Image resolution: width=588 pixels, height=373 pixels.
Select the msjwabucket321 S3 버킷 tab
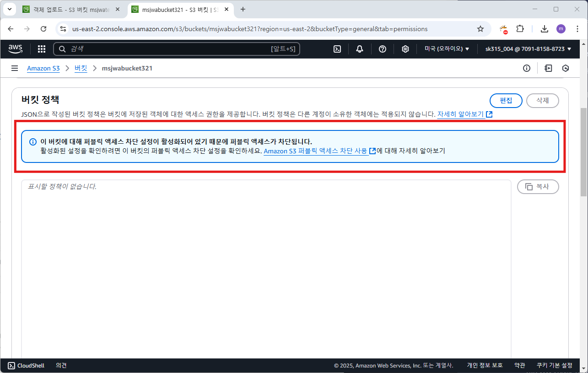coord(179,9)
